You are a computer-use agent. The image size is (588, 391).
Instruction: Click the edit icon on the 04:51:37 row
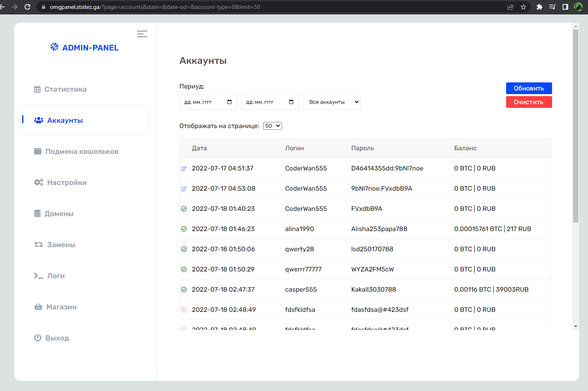pos(184,169)
